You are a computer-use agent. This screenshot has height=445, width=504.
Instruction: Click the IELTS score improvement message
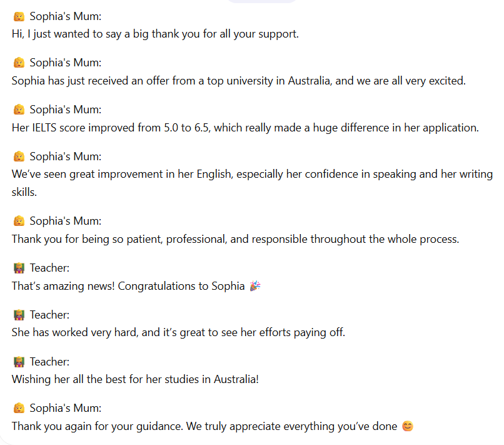[245, 128]
